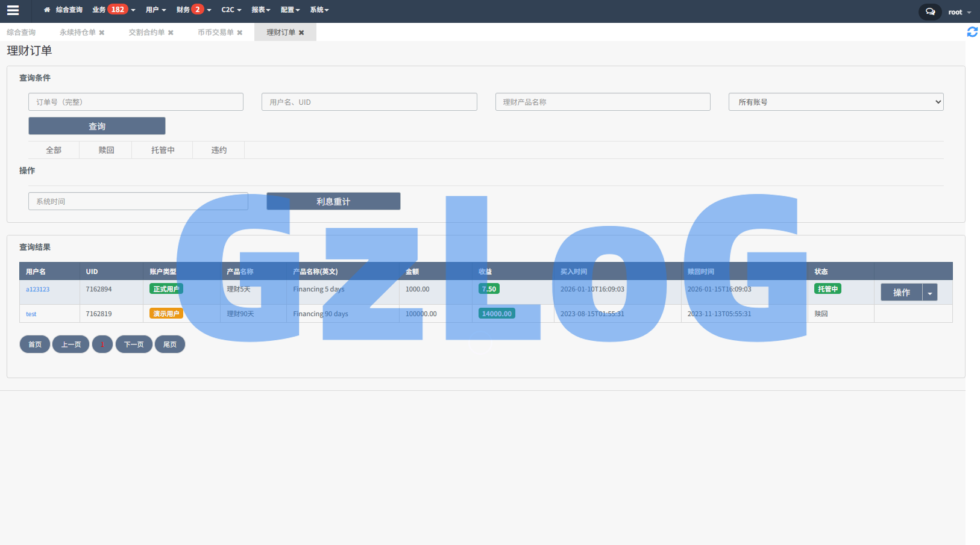Expand the 操作 button dropdown arrow
Screen dimensions: 980x545
coord(930,293)
